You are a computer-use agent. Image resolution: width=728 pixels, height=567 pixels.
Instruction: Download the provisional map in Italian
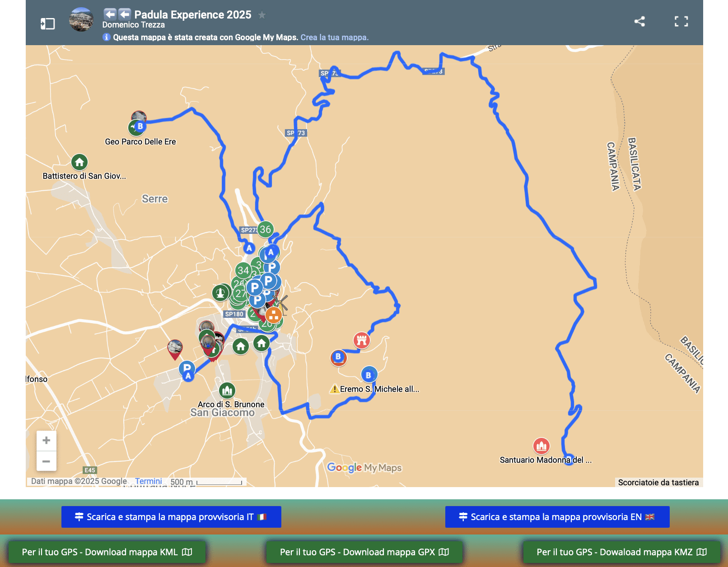(171, 517)
